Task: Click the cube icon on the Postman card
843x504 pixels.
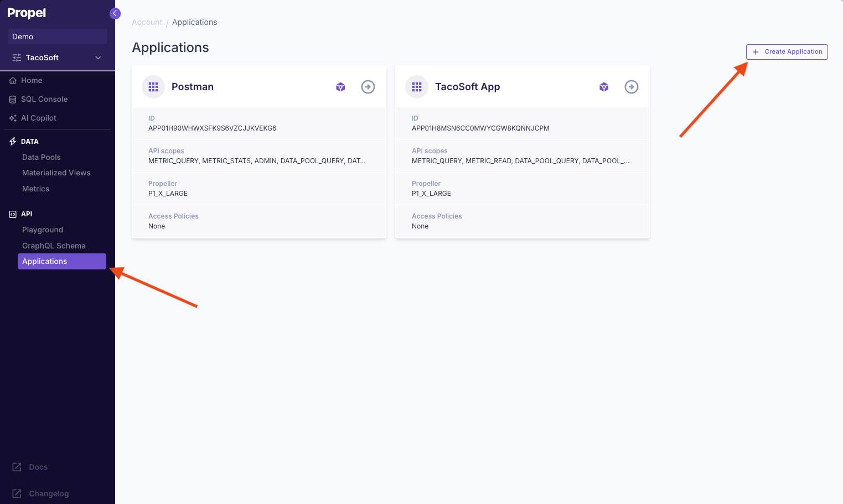Action: 340,87
